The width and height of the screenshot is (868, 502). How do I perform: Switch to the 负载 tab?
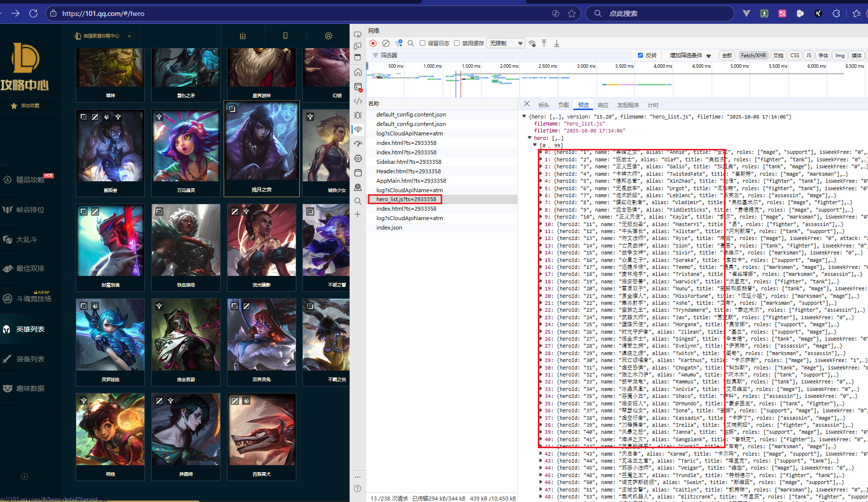click(564, 105)
